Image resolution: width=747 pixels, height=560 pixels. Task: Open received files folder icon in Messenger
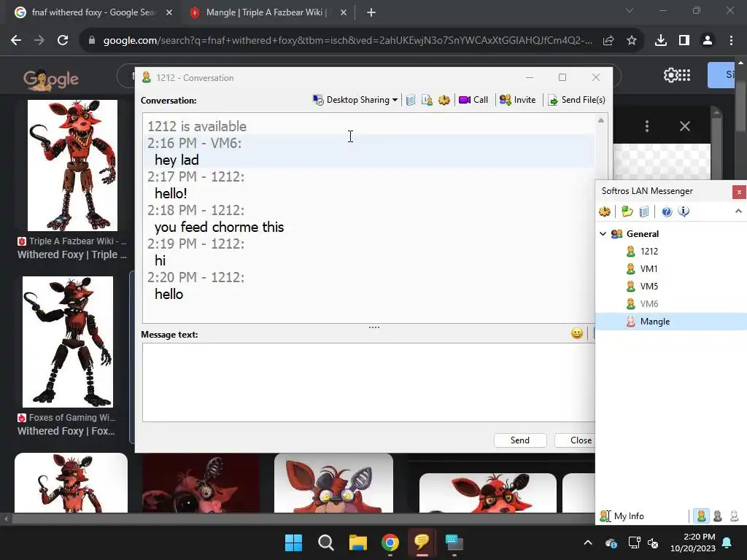tap(627, 211)
